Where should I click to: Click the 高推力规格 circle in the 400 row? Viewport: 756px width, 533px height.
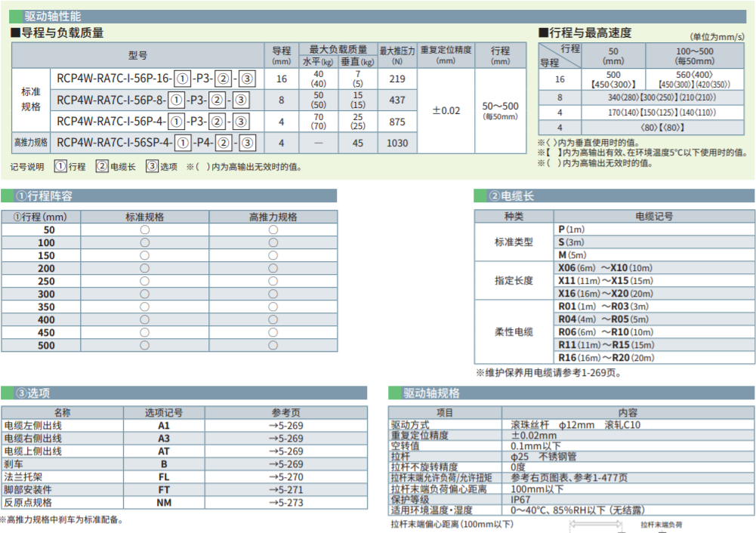pos(273,319)
